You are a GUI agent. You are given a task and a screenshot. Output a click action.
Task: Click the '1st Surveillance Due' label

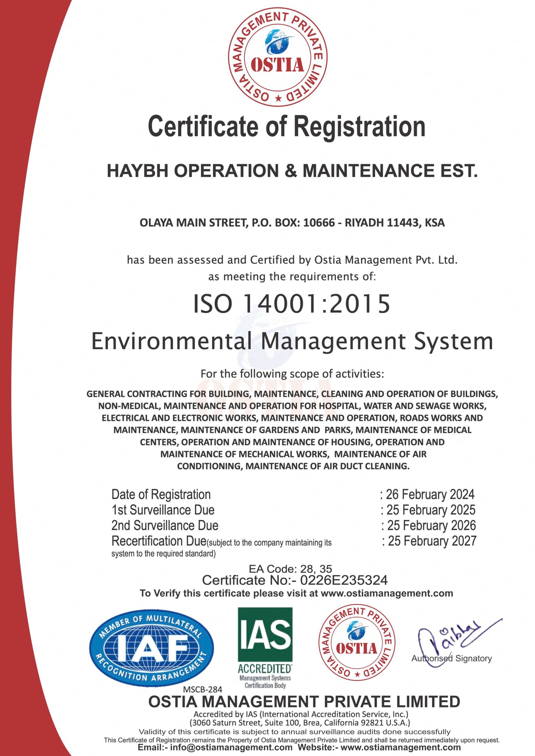point(163,510)
